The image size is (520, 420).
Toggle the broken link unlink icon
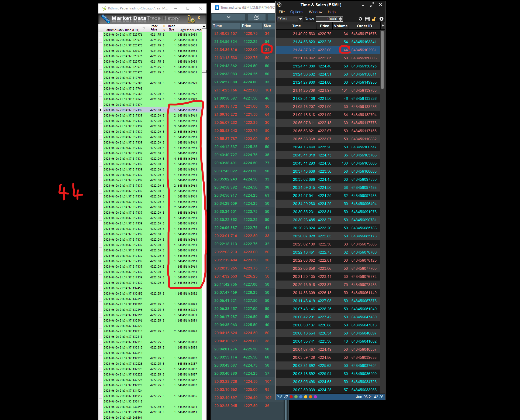(x=286, y=397)
